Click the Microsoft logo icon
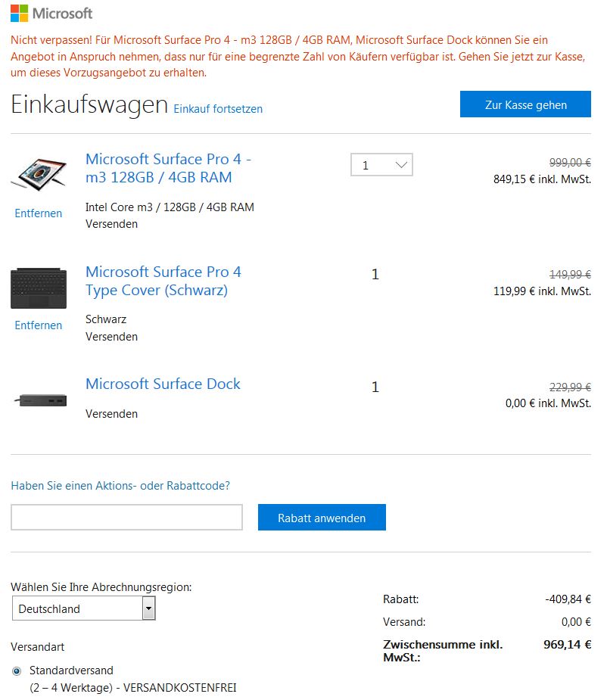Screen dimensions: 607x700 [19, 14]
